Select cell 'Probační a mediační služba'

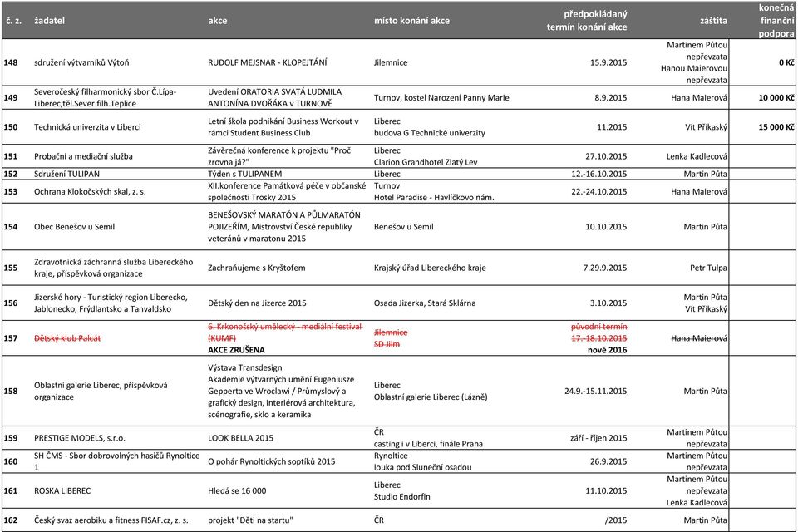(x=83, y=156)
